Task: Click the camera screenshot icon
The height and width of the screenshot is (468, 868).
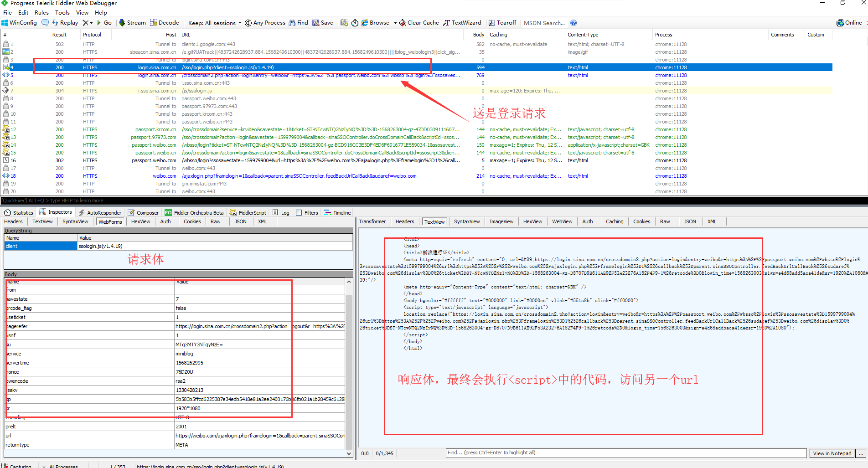Action: click(344, 23)
